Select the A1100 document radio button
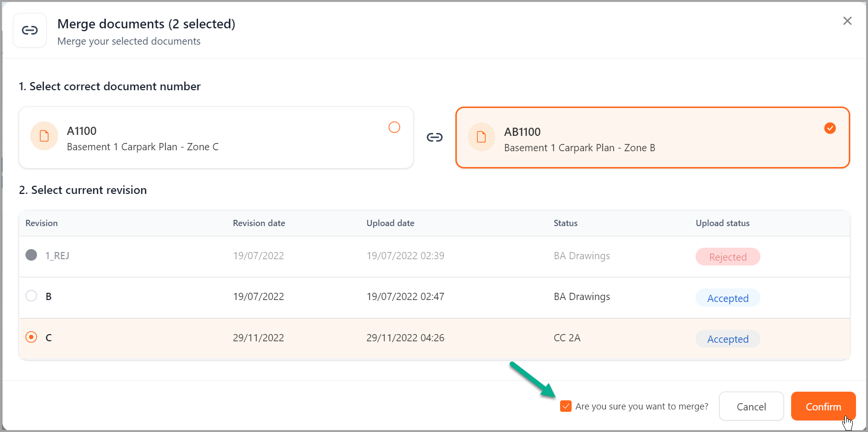The width and height of the screenshot is (868, 432). [394, 127]
